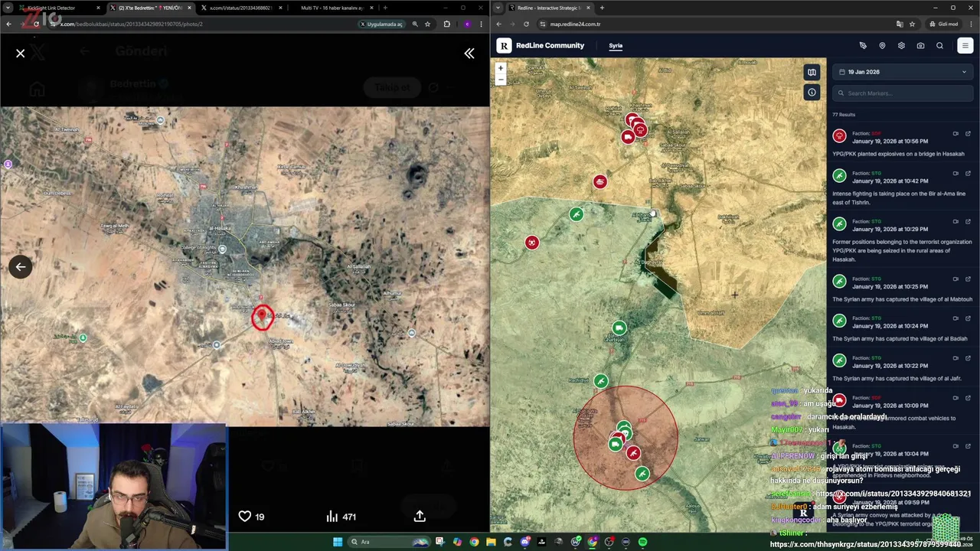Open external link for 10:42 PM event
The image size is (980, 551).
pos(968,173)
